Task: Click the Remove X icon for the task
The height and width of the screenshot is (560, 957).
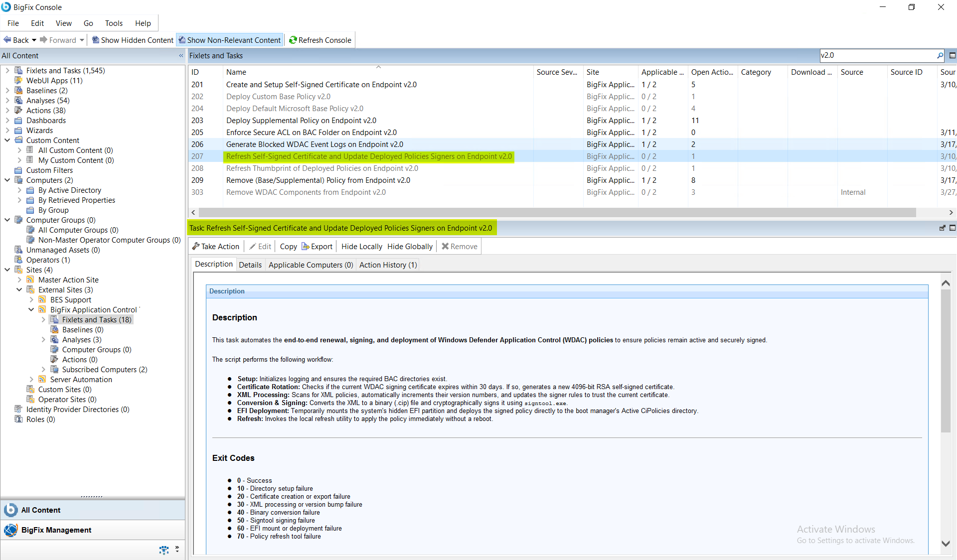Action: click(445, 246)
